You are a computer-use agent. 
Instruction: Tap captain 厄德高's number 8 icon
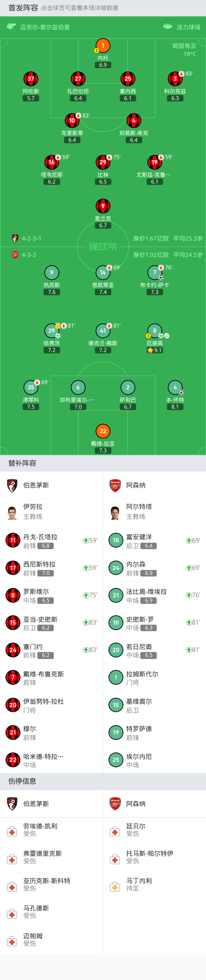[154, 331]
